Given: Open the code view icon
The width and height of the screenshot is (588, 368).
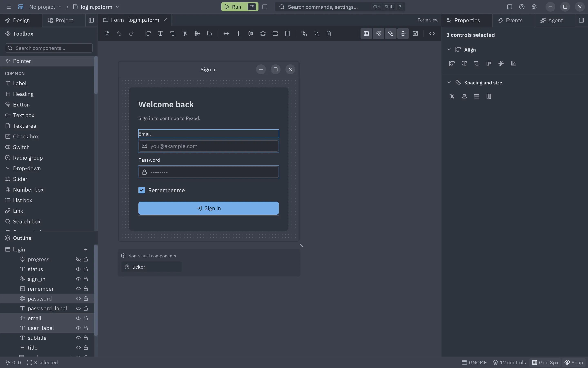Looking at the screenshot, I should [432, 34].
